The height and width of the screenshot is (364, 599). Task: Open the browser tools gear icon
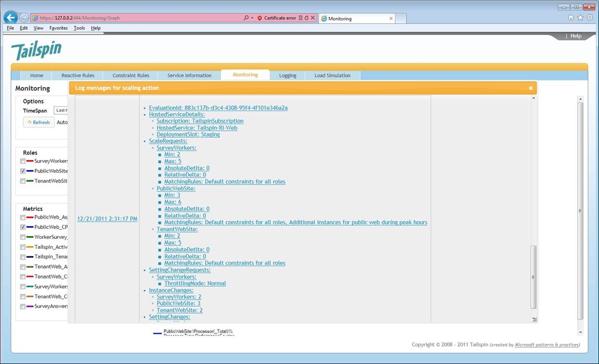tap(590, 18)
